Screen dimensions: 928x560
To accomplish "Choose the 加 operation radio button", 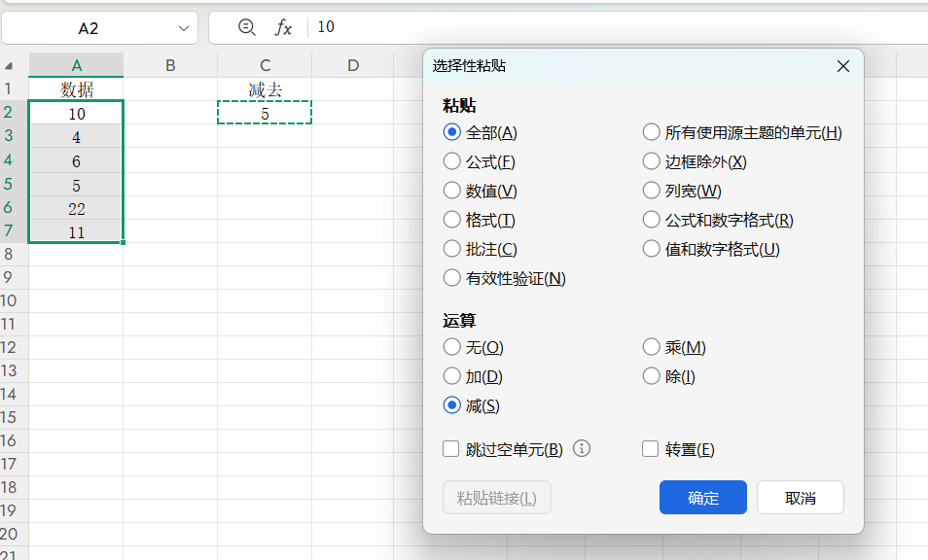I will (x=451, y=376).
